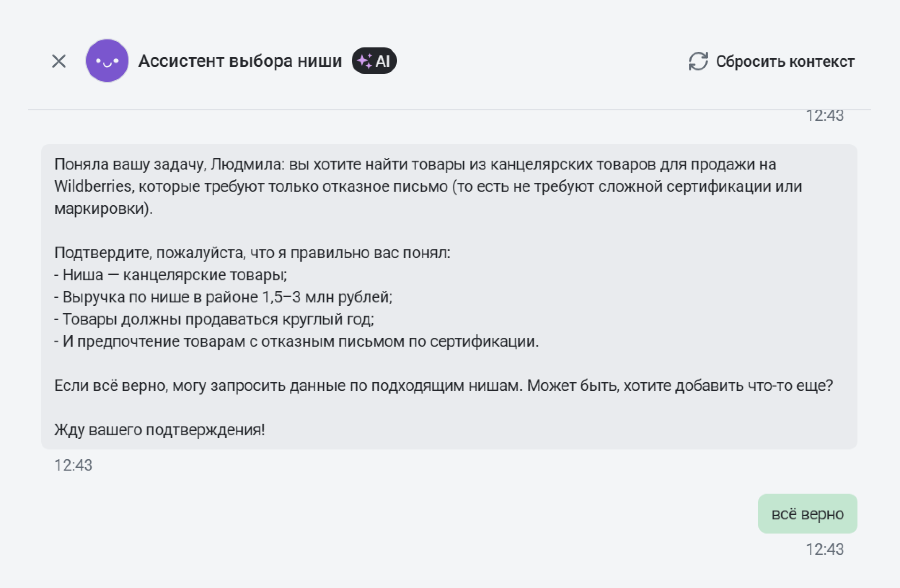Click the "Жду вашего подтверждения!" sentence

click(159, 430)
